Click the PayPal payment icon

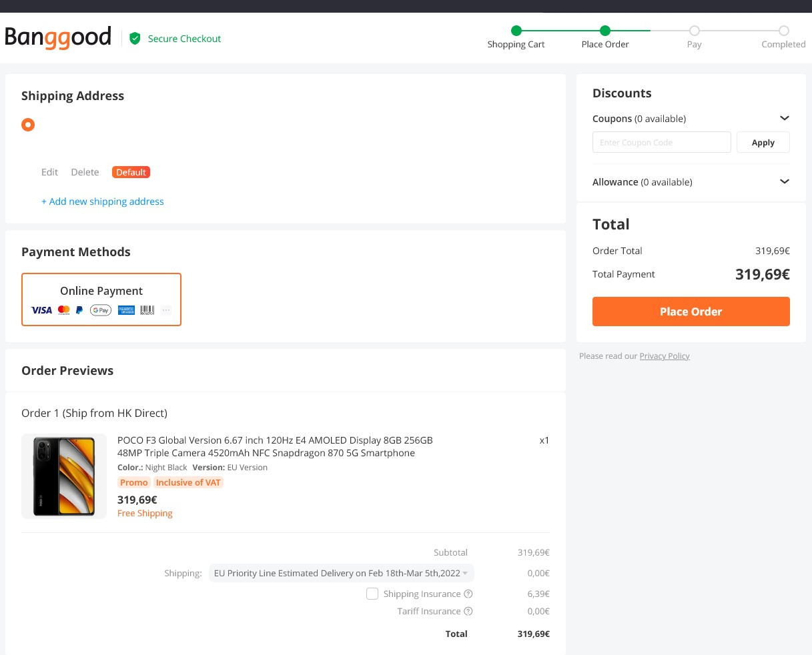[79, 310]
